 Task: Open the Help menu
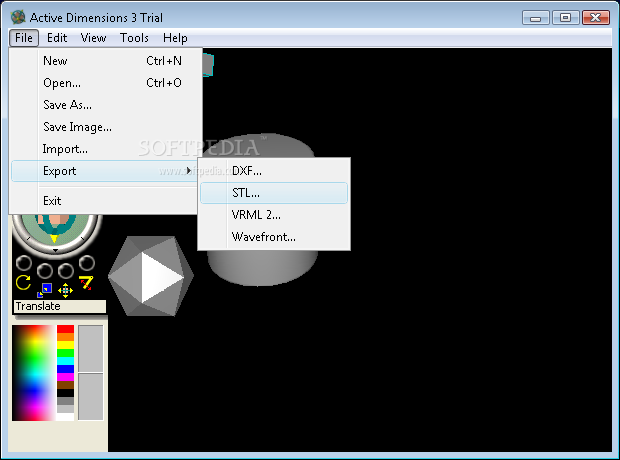coord(175,38)
